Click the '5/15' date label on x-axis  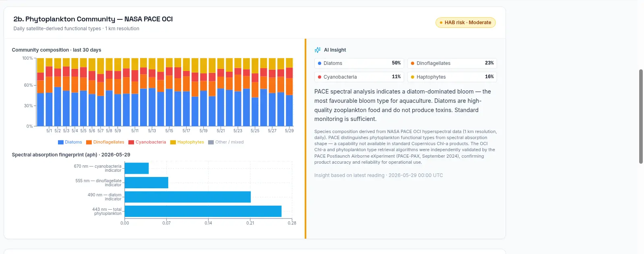click(169, 131)
